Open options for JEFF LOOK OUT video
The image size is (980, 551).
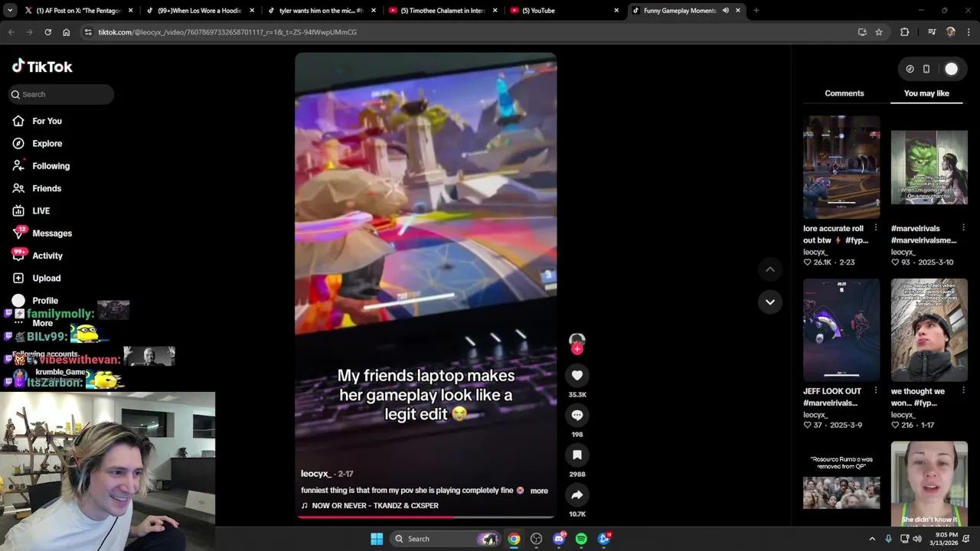(x=876, y=391)
